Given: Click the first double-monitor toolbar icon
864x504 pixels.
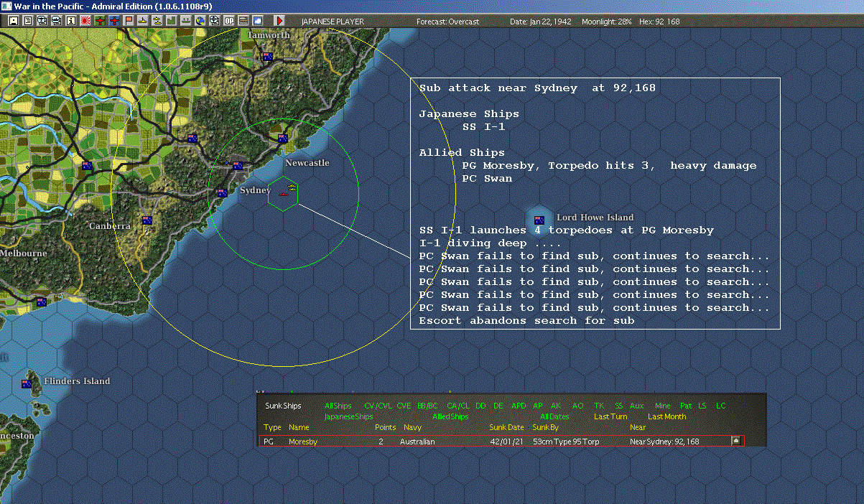Looking at the screenshot, I should pos(42,21).
